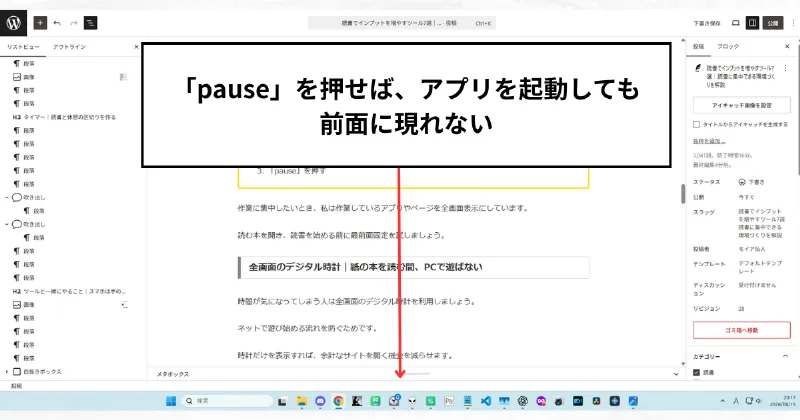The height and width of the screenshot is (420, 800).
Task: Open the editor options three-dot menu
Action: pos(793,23)
